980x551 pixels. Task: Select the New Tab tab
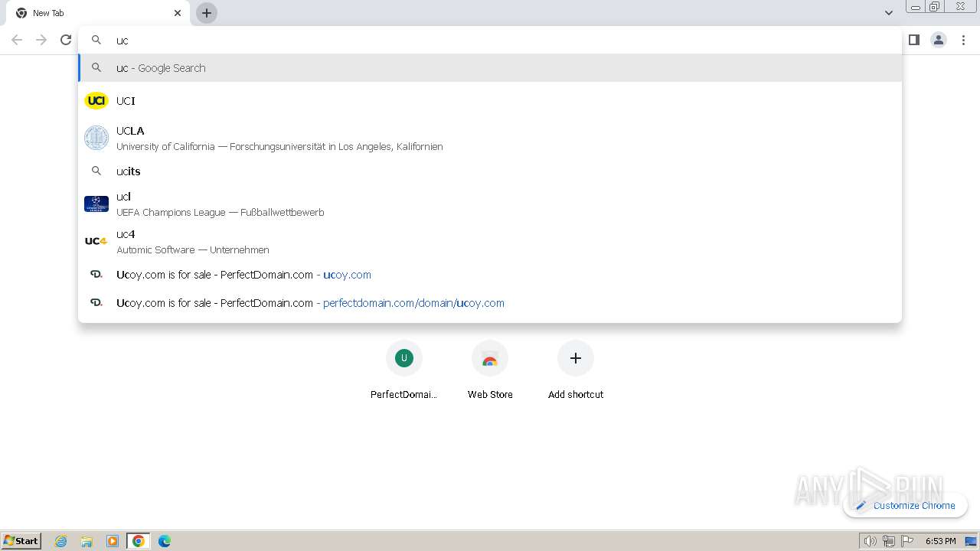(x=98, y=13)
